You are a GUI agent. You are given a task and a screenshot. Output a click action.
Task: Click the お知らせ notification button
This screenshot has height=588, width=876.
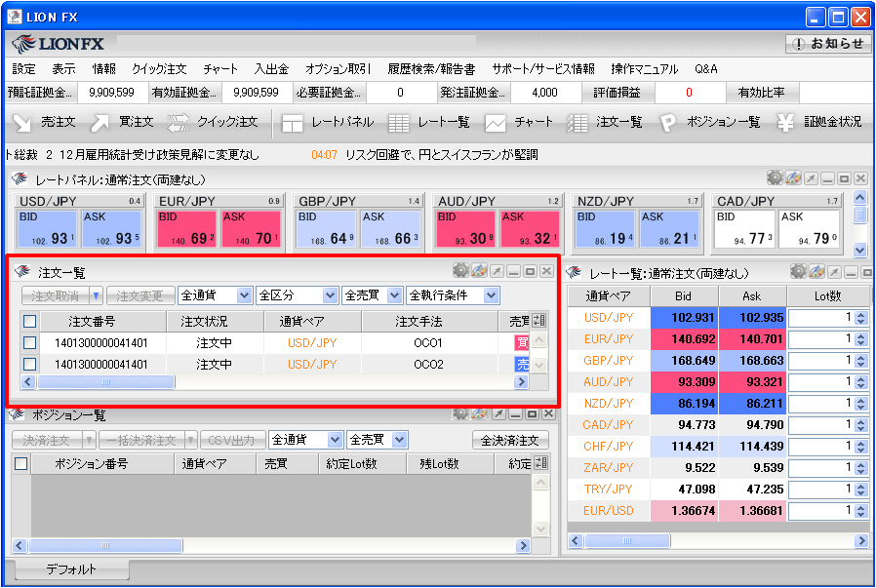pyautogui.click(x=828, y=44)
